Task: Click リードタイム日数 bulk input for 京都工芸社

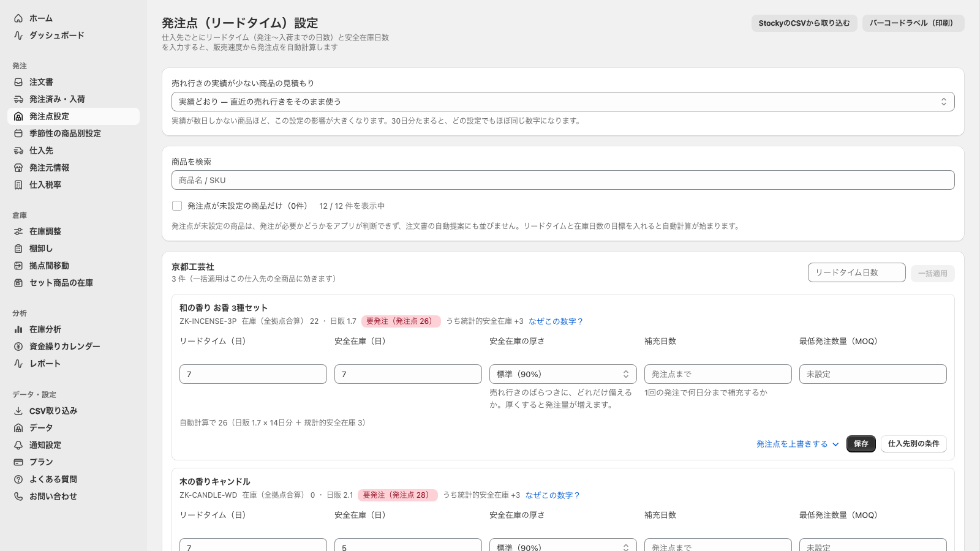Action: [x=856, y=272]
